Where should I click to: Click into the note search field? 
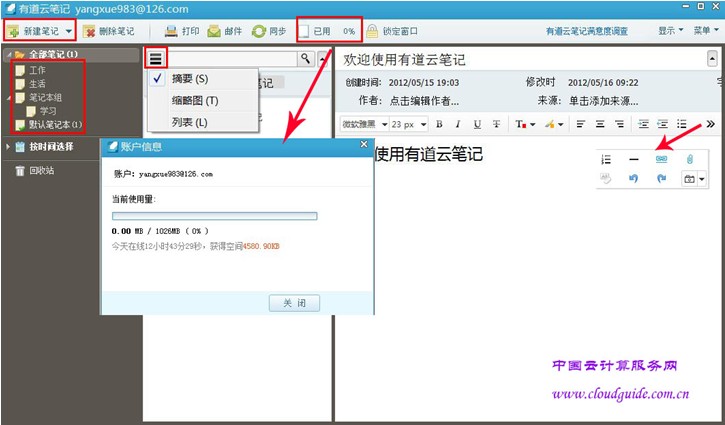click(233, 58)
